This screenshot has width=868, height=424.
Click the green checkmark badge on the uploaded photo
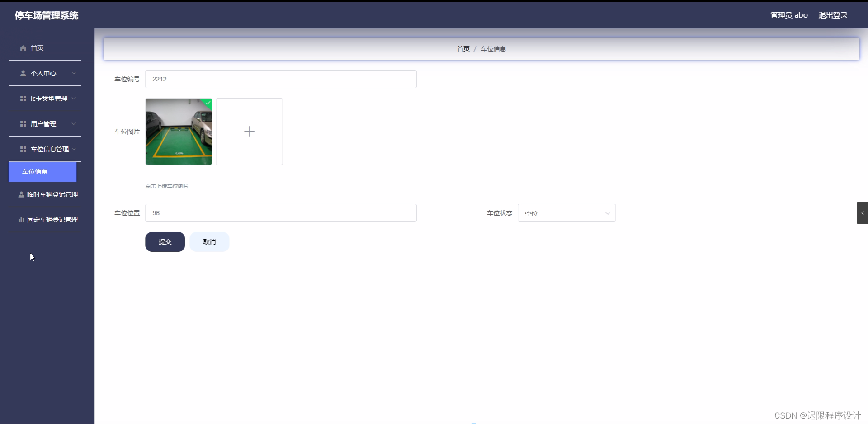pyautogui.click(x=208, y=103)
